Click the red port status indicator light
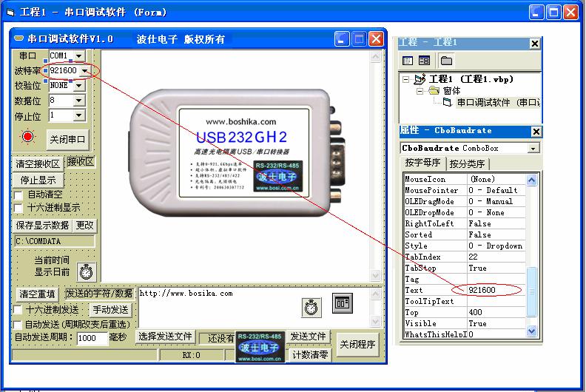Image resolution: width=586 pixels, height=392 pixels. click(28, 137)
